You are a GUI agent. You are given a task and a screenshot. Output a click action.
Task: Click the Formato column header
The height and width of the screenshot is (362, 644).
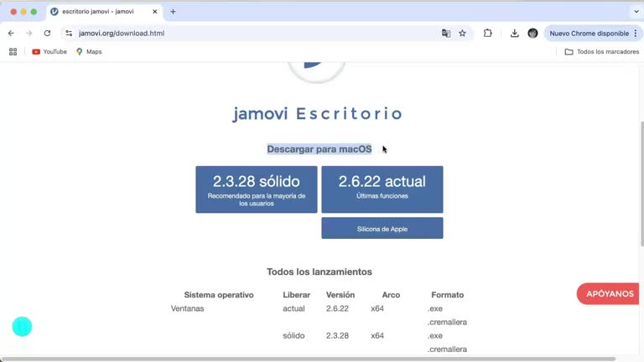coord(447,295)
